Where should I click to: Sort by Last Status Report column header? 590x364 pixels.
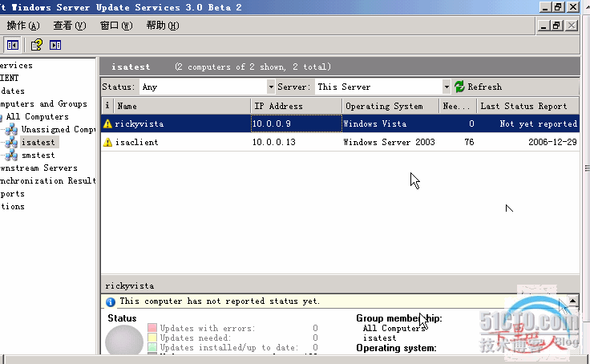528,106
